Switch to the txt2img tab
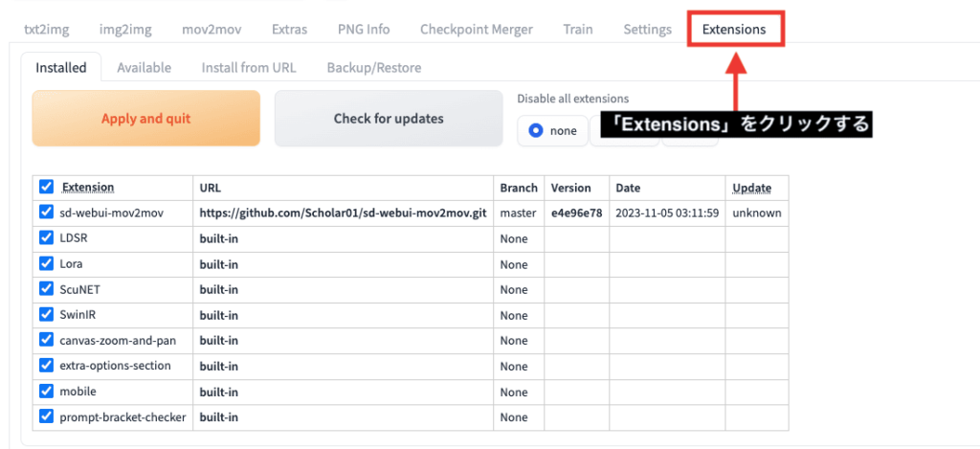The height and width of the screenshot is (449, 980). 46,29
